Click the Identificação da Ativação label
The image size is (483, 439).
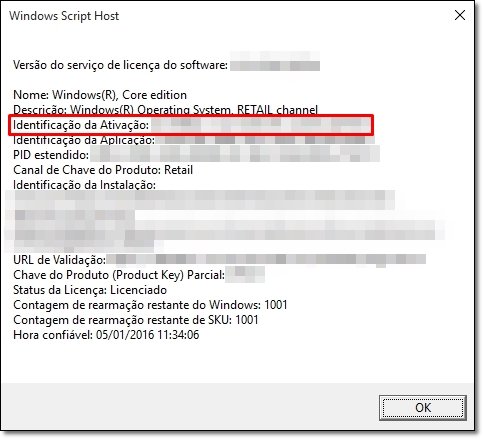click(x=81, y=125)
